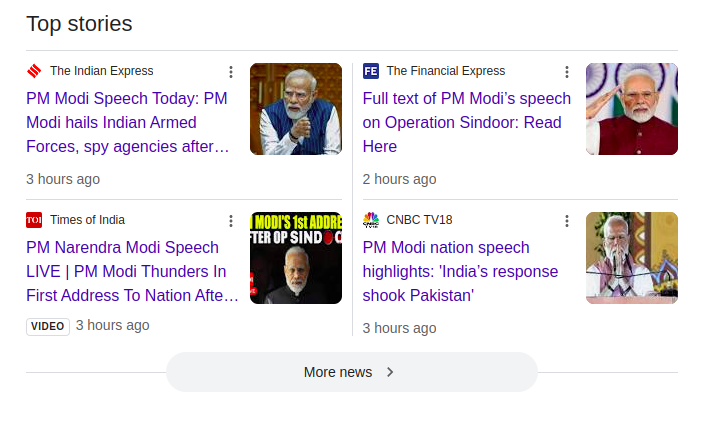Open three-dot menu for Financial Express story
The width and height of the screenshot is (723, 428).
567,72
